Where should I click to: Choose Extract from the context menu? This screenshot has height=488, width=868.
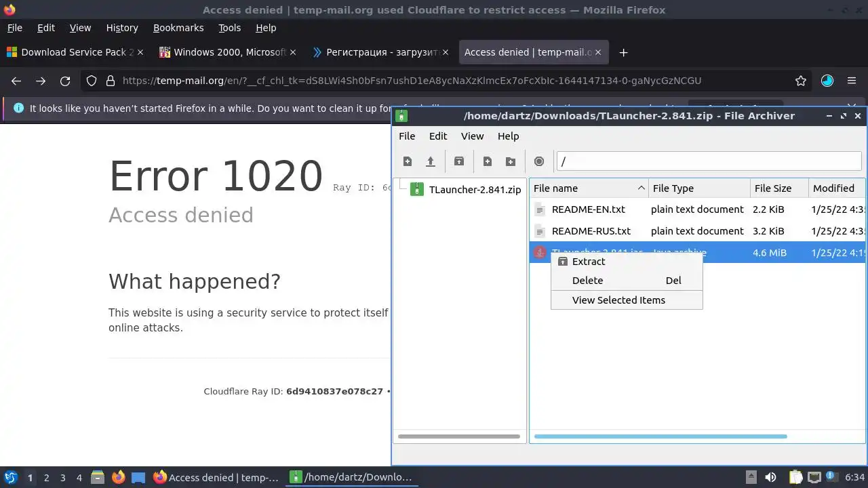click(x=627, y=261)
